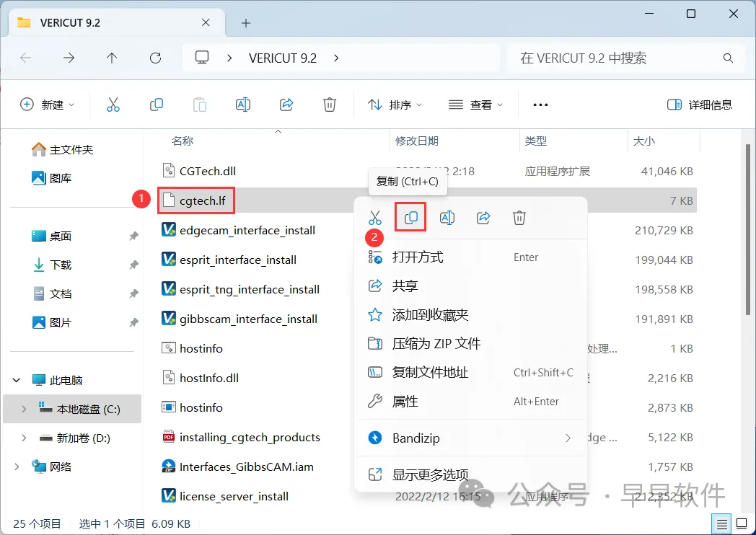Image resolution: width=756 pixels, height=535 pixels.
Task: Expand the 本地磁盘 (C:) node
Action: [24, 410]
